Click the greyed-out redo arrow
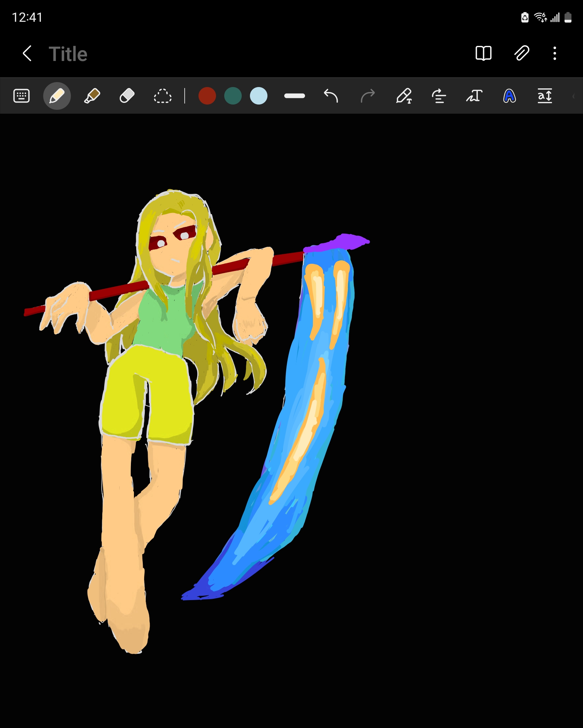The image size is (583, 728). [x=367, y=96]
